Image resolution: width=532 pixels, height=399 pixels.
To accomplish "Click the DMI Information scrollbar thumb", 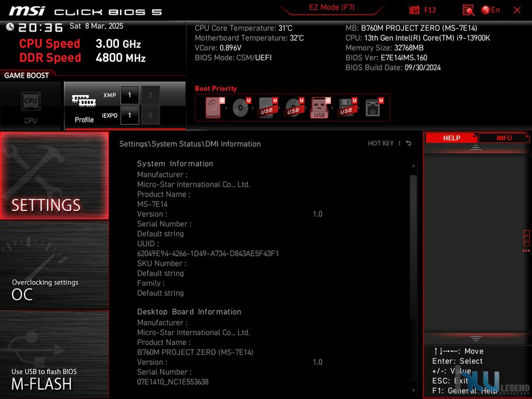I will [413, 247].
